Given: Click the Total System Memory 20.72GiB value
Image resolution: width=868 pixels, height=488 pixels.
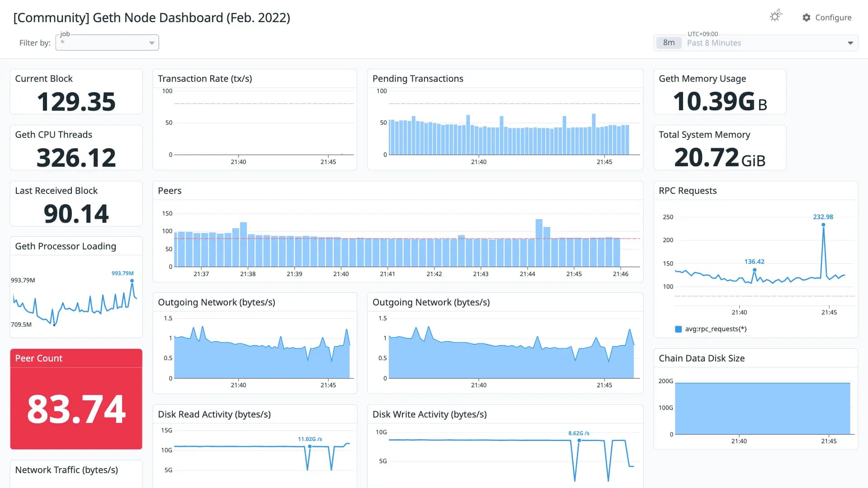Looking at the screenshot, I should pos(720,157).
